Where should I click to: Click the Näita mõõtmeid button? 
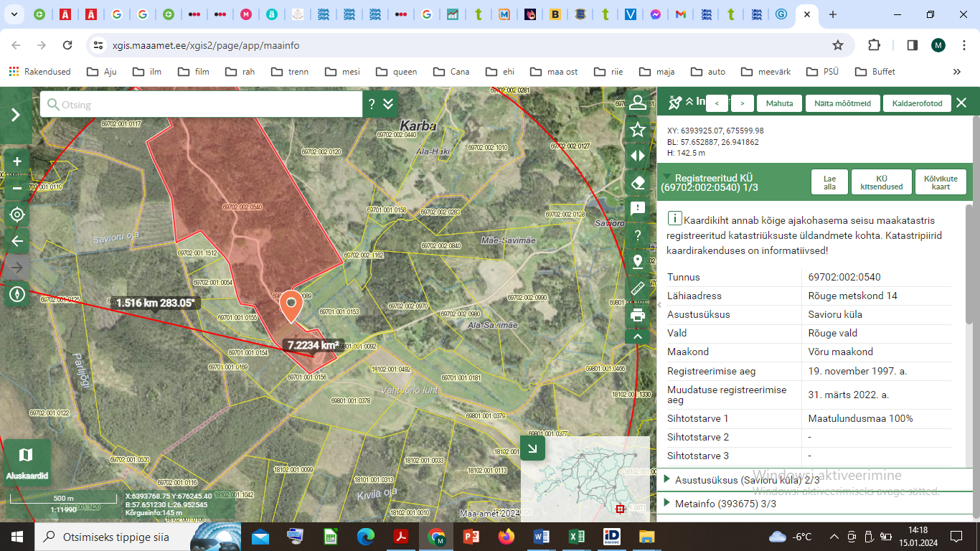[842, 103]
